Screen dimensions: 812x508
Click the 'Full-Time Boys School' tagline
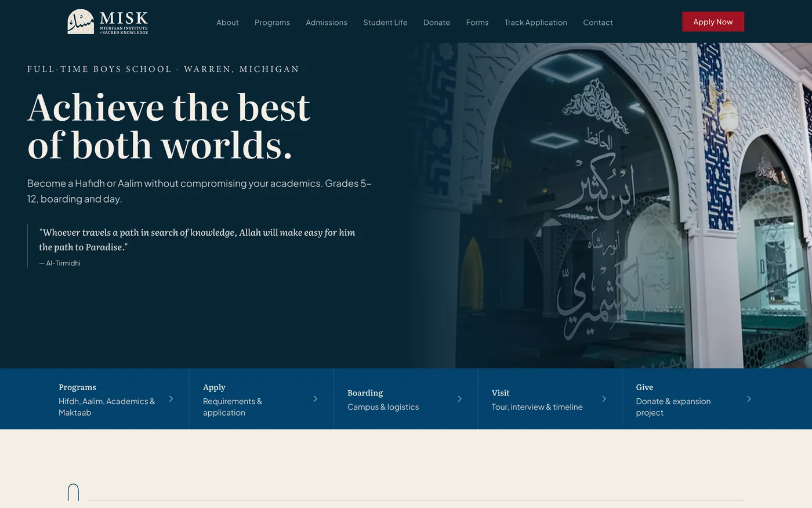[163, 69]
